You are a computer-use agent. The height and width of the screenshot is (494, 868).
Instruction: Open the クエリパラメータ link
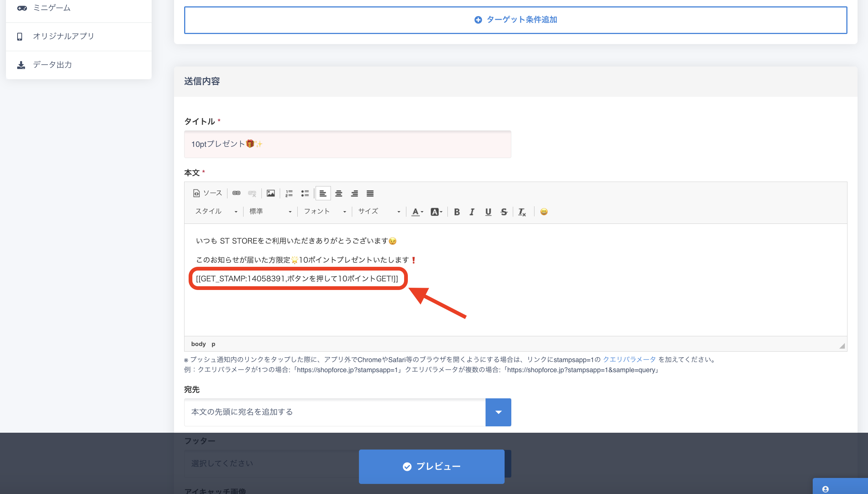[x=629, y=359]
